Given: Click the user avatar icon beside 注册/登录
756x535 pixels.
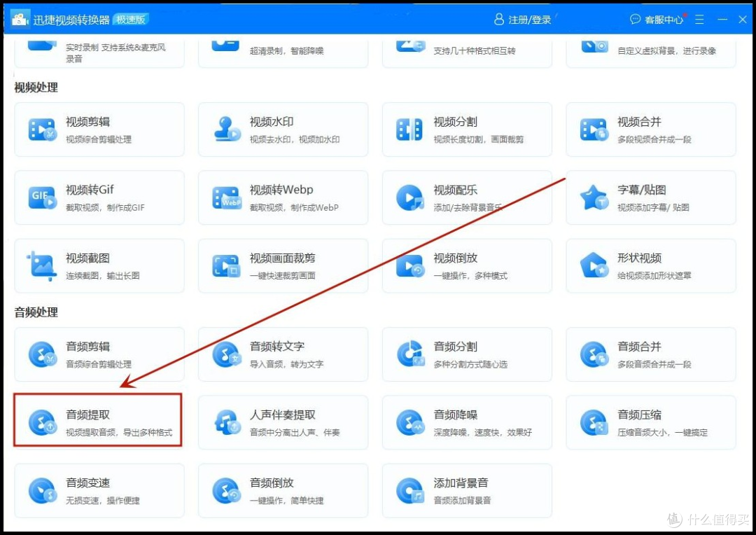Looking at the screenshot, I should pyautogui.click(x=499, y=19).
